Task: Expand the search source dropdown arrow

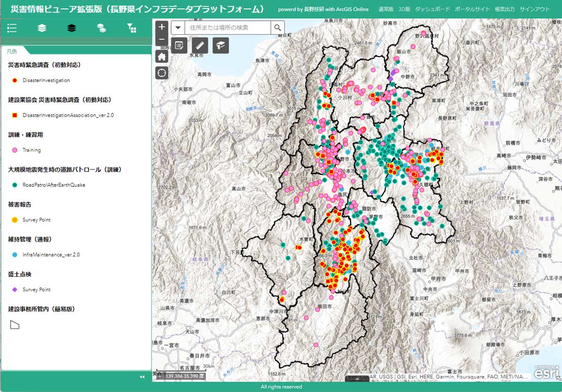Action: click(178, 28)
